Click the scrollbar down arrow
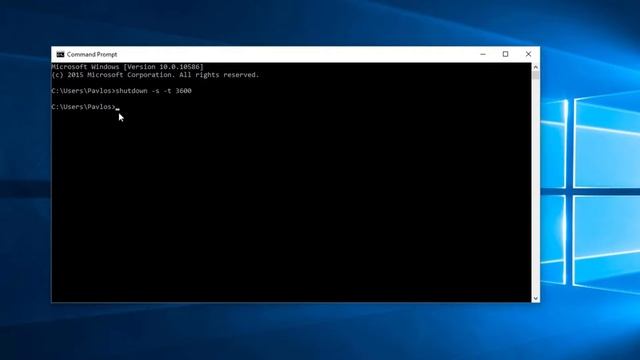Viewport: 640px width, 360px height. tap(536, 298)
